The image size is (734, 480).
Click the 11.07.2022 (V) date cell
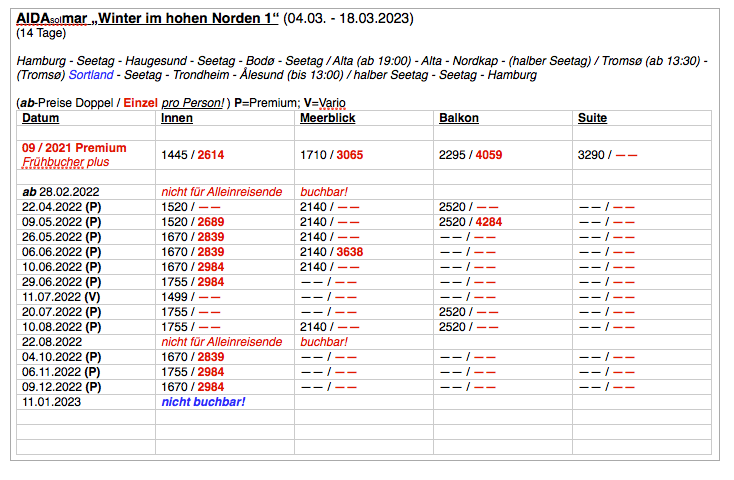60,297
